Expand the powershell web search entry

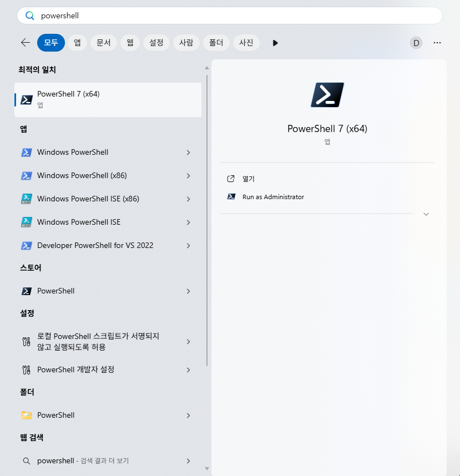(189, 460)
